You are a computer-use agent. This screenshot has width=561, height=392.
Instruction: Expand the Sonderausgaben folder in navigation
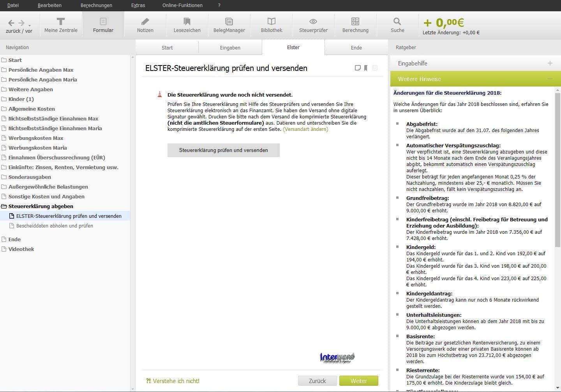click(x=30, y=177)
